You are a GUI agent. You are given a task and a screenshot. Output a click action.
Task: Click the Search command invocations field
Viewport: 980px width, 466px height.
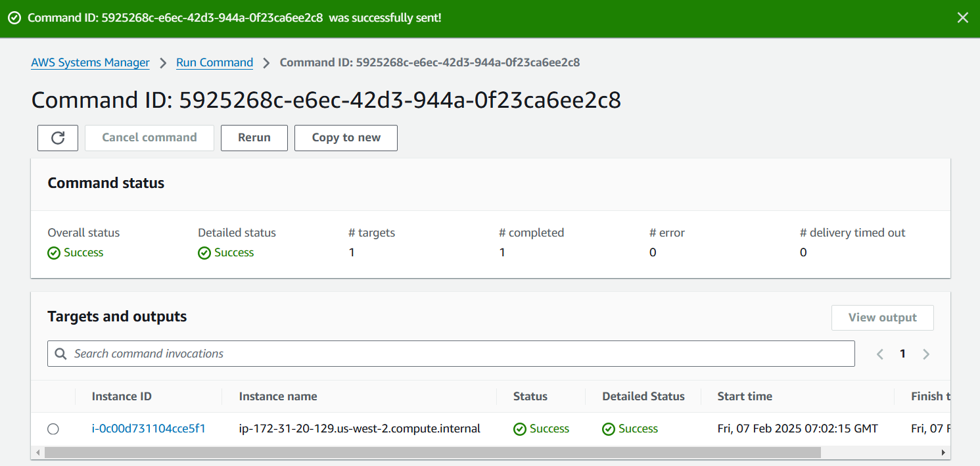(460, 354)
